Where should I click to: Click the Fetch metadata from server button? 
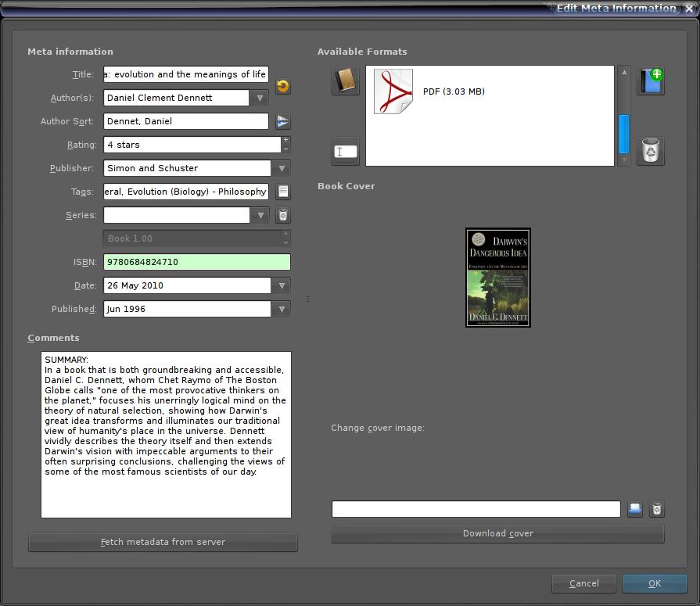coord(163,542)
